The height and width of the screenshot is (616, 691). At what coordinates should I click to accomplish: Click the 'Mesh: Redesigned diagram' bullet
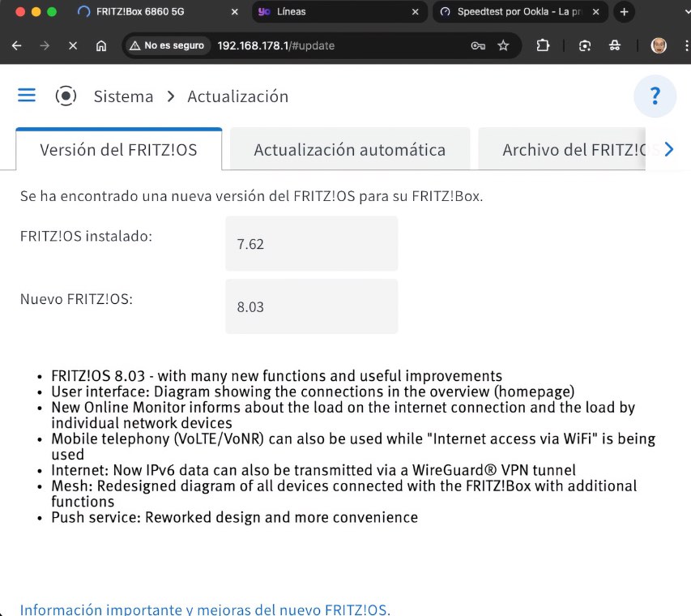pos(344,494)
